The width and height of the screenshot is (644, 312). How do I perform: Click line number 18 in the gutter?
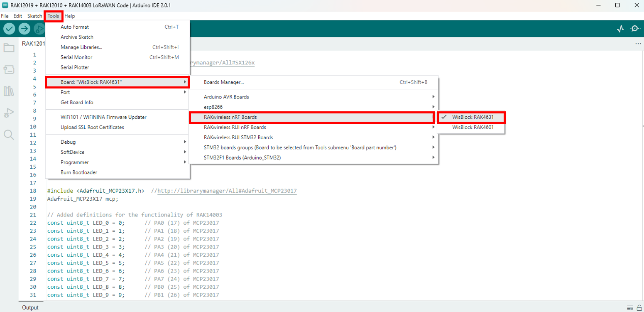click(x=33, y=191)
